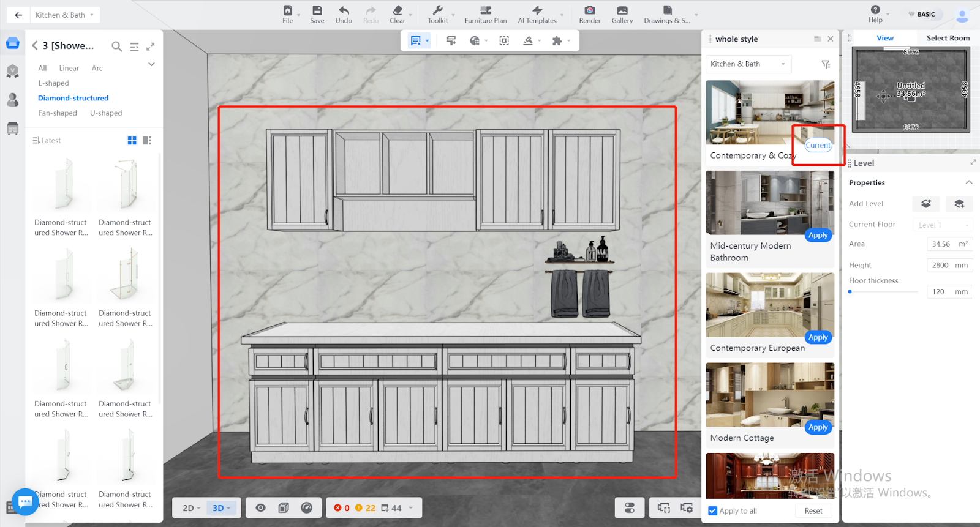Click the Clear eraser tool
Image resolution: width=980 pixels, height=527 pixels.
coord(398,11)
